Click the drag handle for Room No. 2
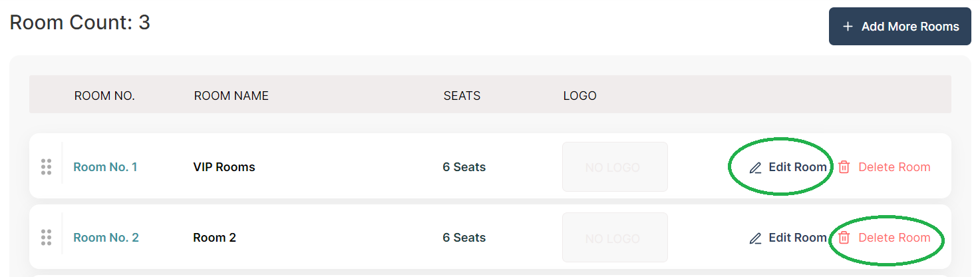 pos(46,238)
